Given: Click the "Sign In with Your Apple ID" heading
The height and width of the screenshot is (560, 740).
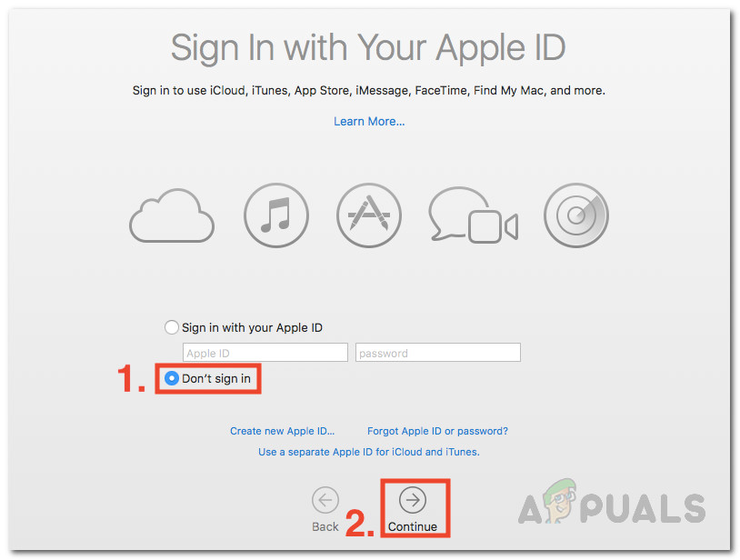Looking at the screenshot, I should 368,48.
